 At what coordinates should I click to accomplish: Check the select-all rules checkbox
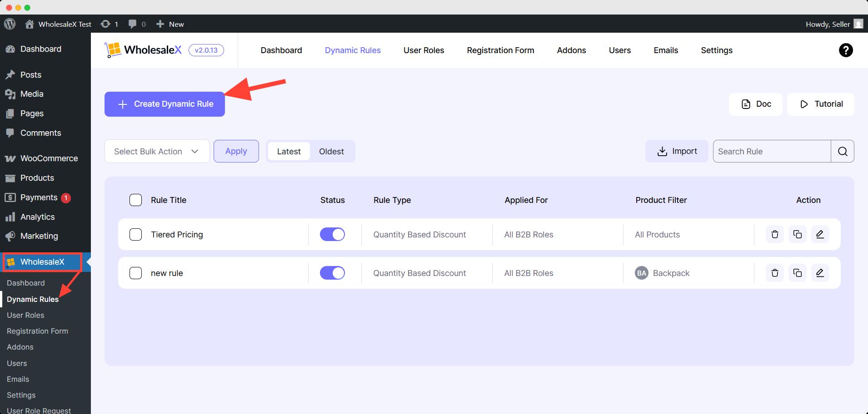click(135, 200)
